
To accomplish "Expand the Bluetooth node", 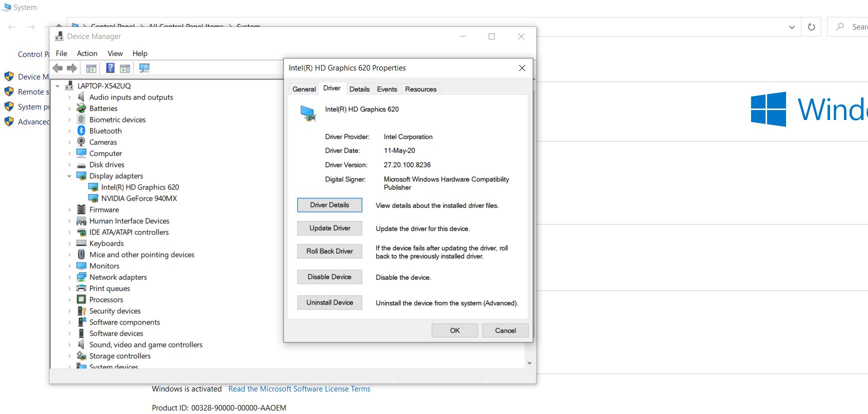I will [69, 131].
